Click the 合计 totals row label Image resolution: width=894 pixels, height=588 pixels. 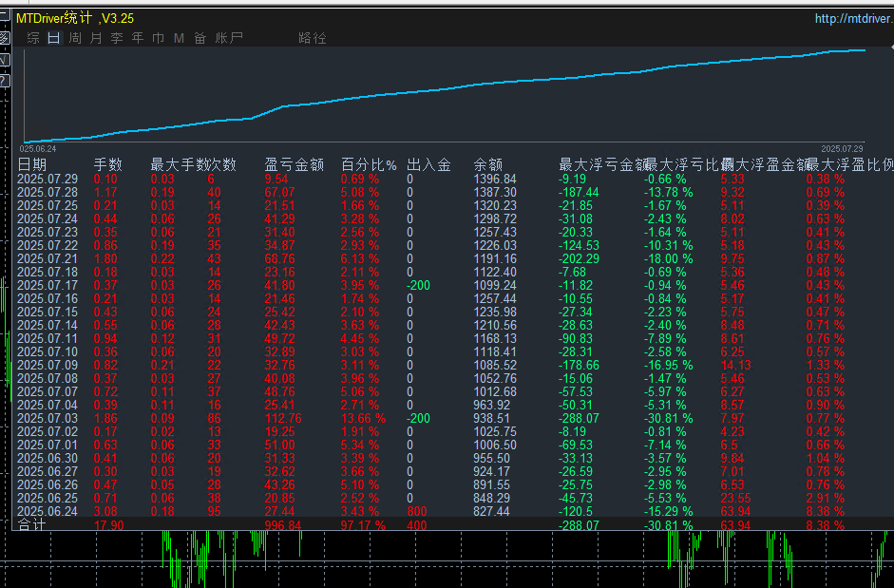[x=32, y=524]
